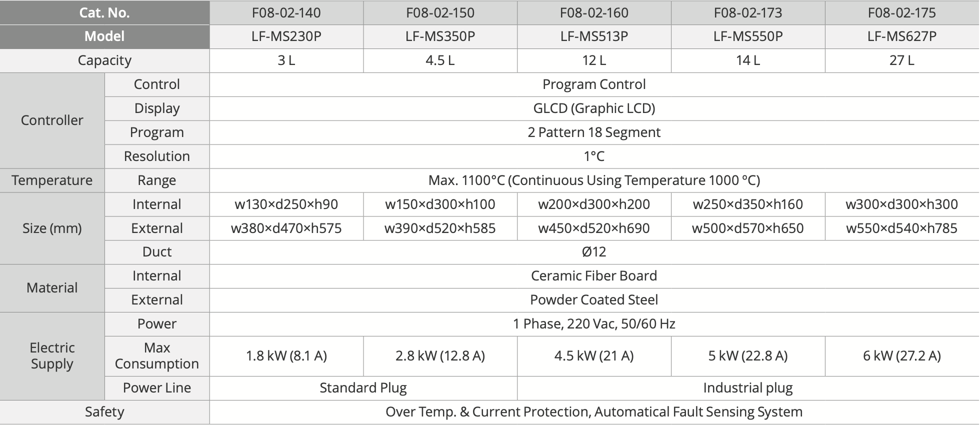Screen dimensions: 980x426
Task: Click the 2 Pattern 18 Segment cell
Action: (594, 132)
